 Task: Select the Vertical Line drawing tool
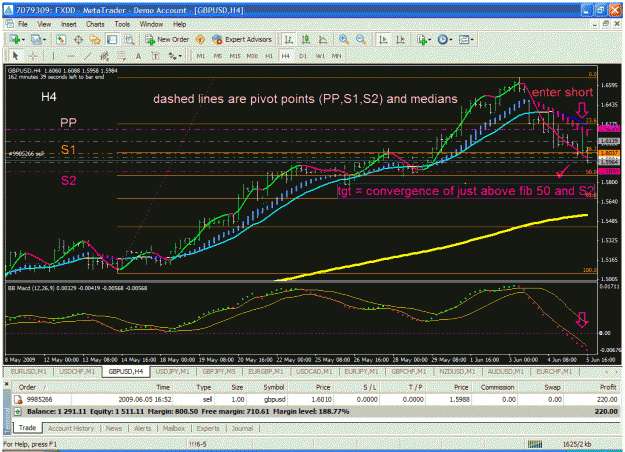tap(53, 56)
